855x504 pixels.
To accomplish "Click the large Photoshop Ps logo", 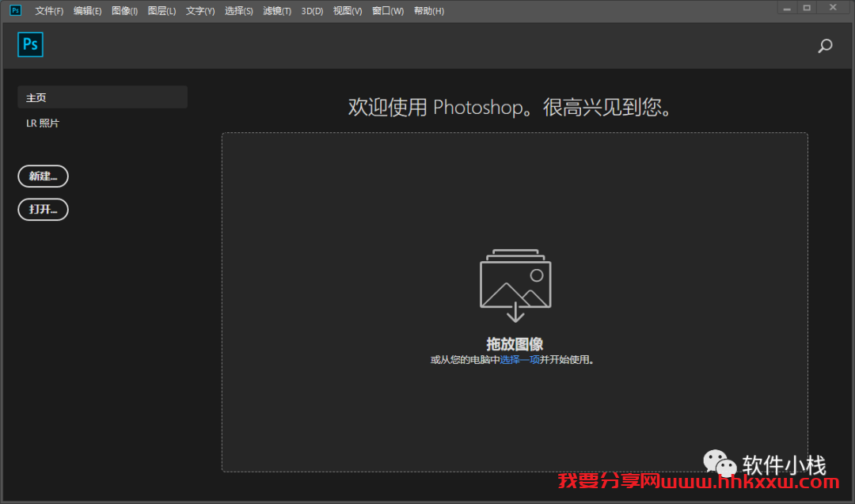I will pos(30,44).
